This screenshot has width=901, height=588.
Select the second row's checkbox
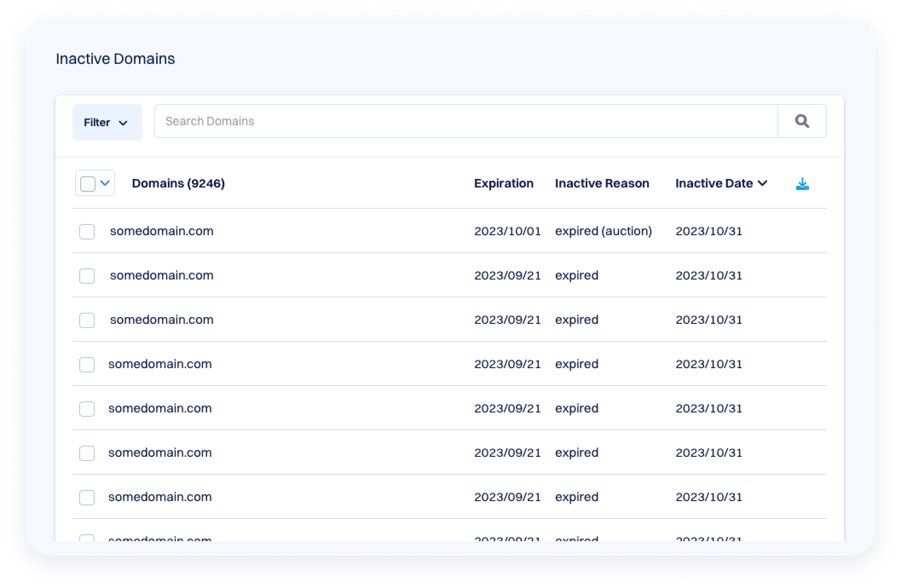[x=87, y=276]
